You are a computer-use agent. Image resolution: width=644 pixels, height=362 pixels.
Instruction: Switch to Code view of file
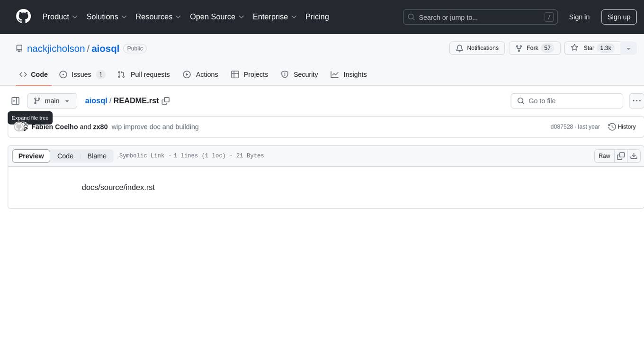[x=65, y=156]
